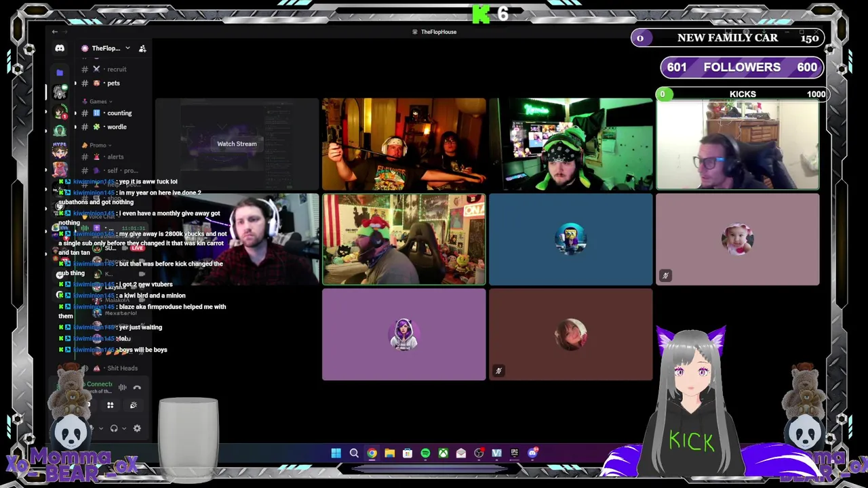Expand TheFlop server name dropdown

(127, 48)
